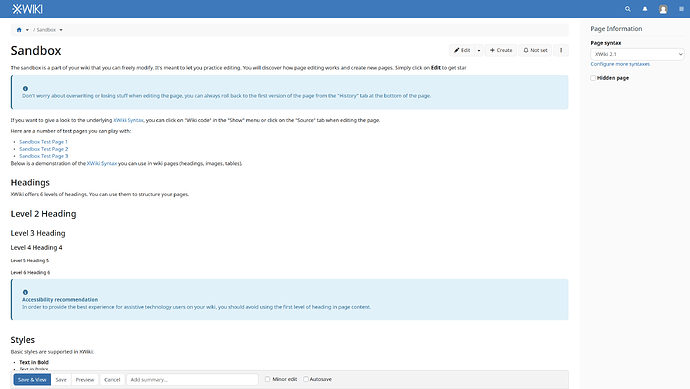Click the Preview button
This screenshot has width=690, height=389.
tap(84, 379)
